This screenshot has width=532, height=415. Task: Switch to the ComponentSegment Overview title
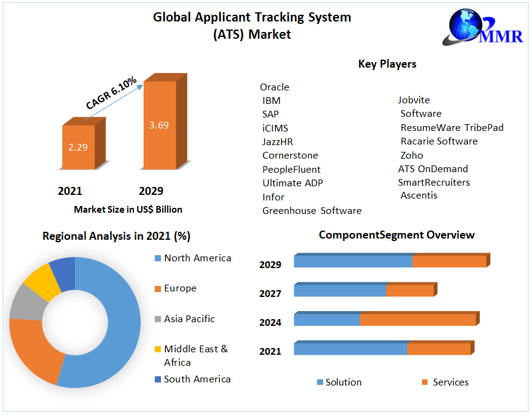click(x=396, y=235)
